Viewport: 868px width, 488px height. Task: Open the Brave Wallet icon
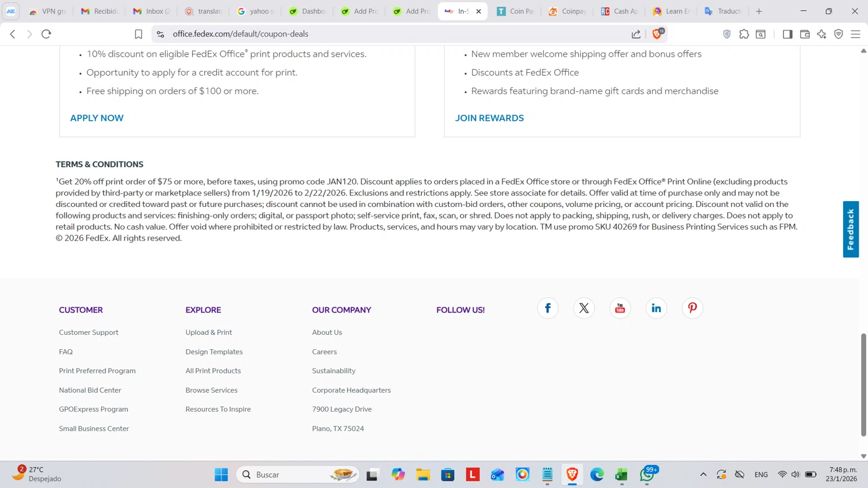click(805, 34)
